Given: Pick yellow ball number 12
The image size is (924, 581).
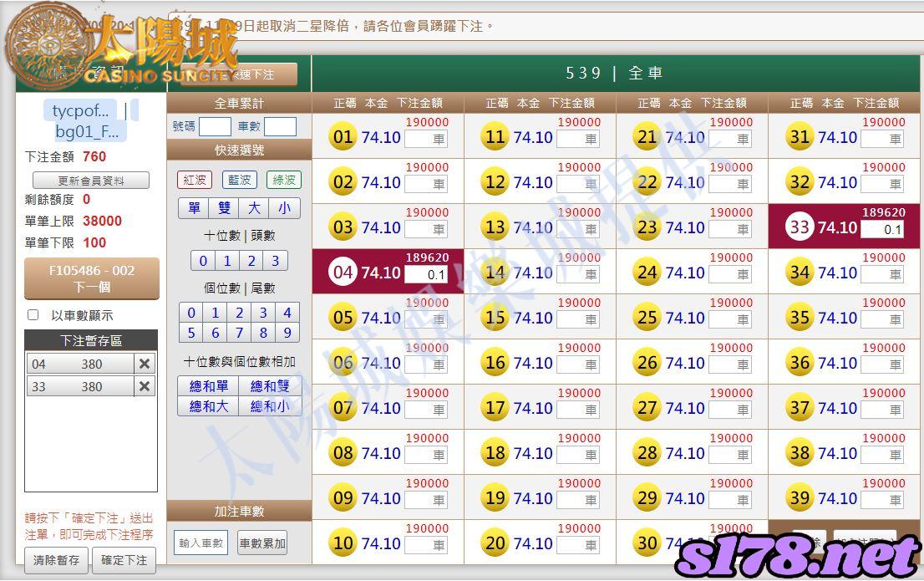Looking at the screenshot, I should point(495,182).
